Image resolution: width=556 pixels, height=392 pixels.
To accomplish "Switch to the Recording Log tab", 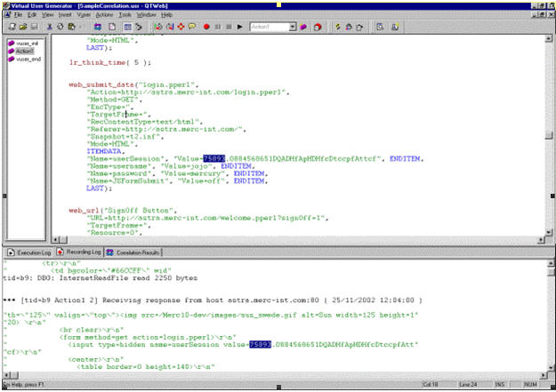I will point(79,252).
